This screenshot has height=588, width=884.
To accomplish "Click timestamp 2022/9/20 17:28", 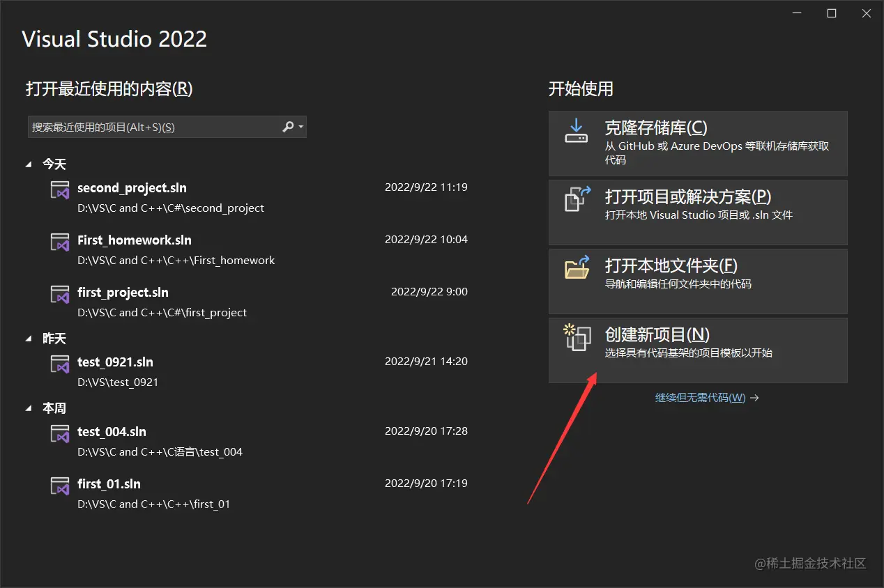I will [x=426, y=431].
